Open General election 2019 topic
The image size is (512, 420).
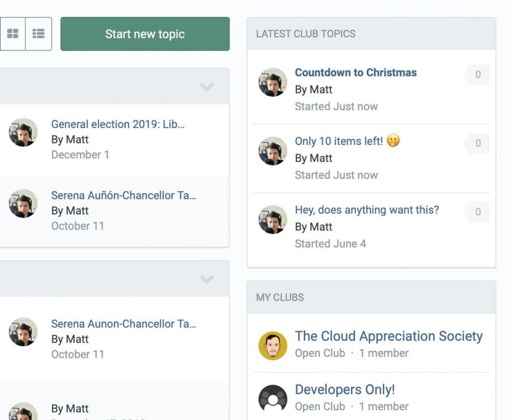[x=118, y=124]
